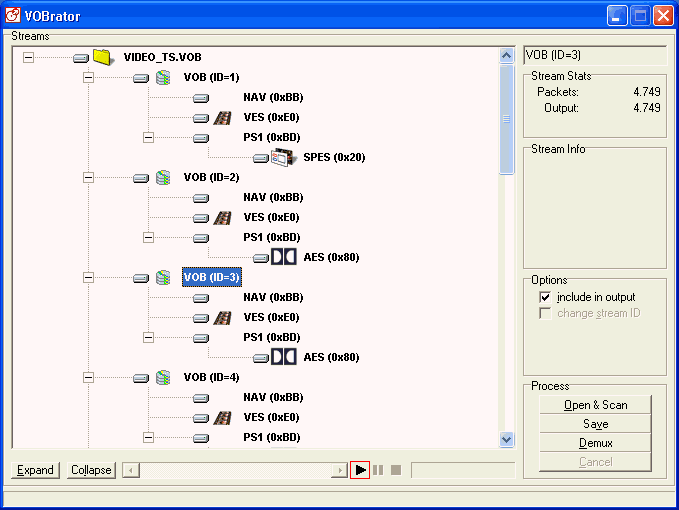The width and height of the screenshot is (679, 510).
Task: Select the VIDEO_TS.VOB tree label
Action: 162,57
